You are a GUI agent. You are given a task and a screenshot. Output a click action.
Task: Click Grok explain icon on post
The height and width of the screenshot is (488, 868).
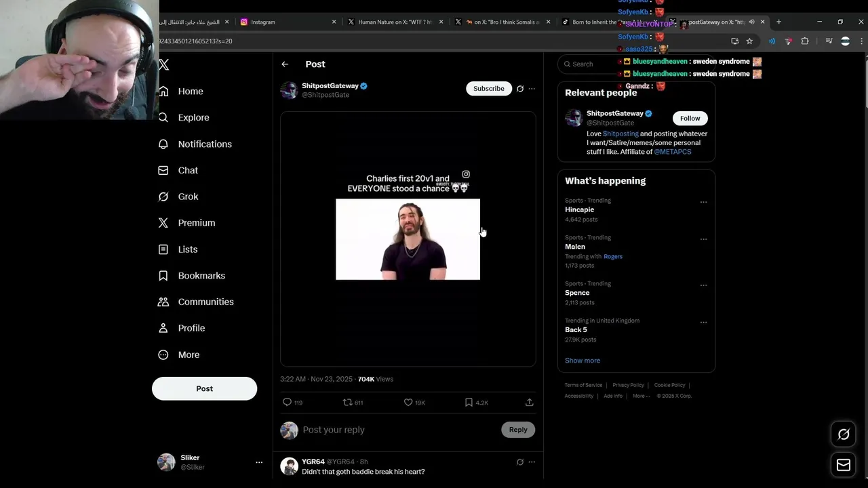click(x=520, y=89)
